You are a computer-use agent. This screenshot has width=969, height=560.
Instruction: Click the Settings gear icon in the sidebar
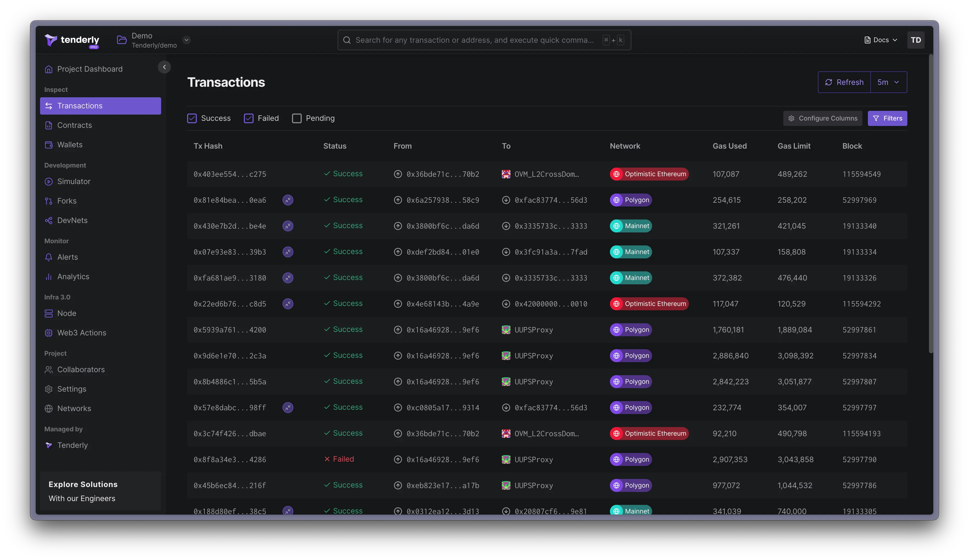click(x=48, y=389)
